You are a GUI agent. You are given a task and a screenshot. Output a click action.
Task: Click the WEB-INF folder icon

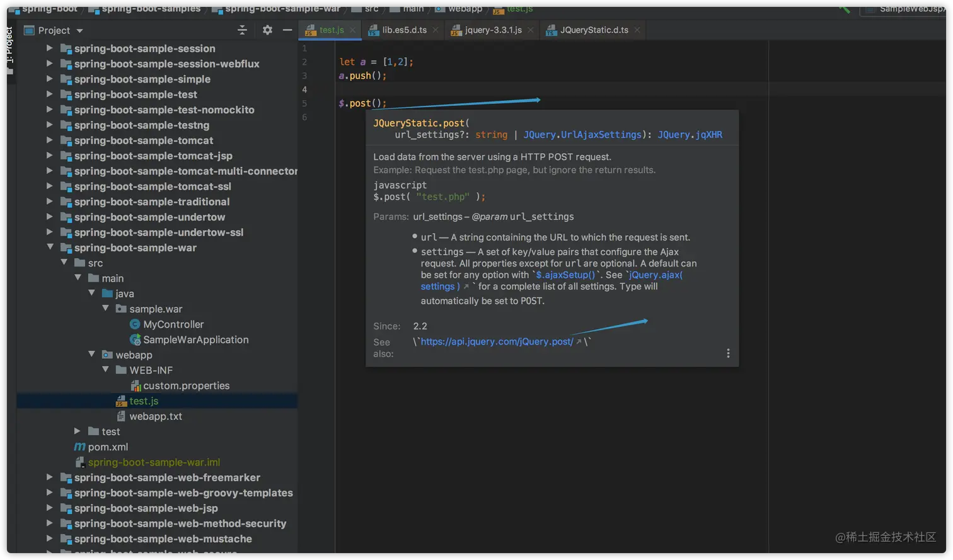[121, 370]
